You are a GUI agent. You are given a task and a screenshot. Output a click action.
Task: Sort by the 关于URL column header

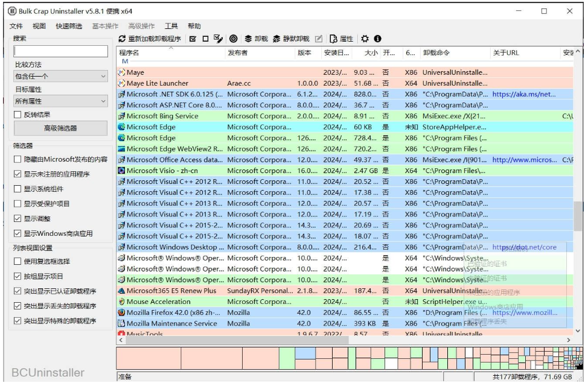pyautogui.click(x=525, y=53)
